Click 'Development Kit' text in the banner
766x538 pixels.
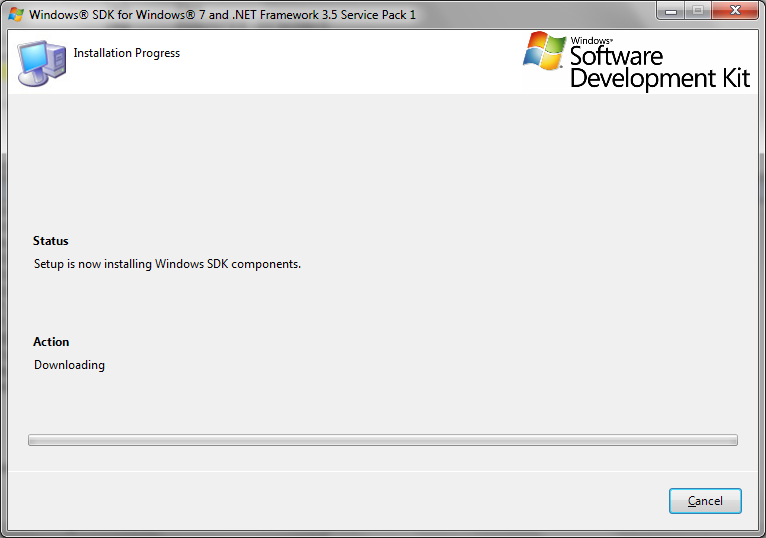pyautogui.click(x=659, y=80)
